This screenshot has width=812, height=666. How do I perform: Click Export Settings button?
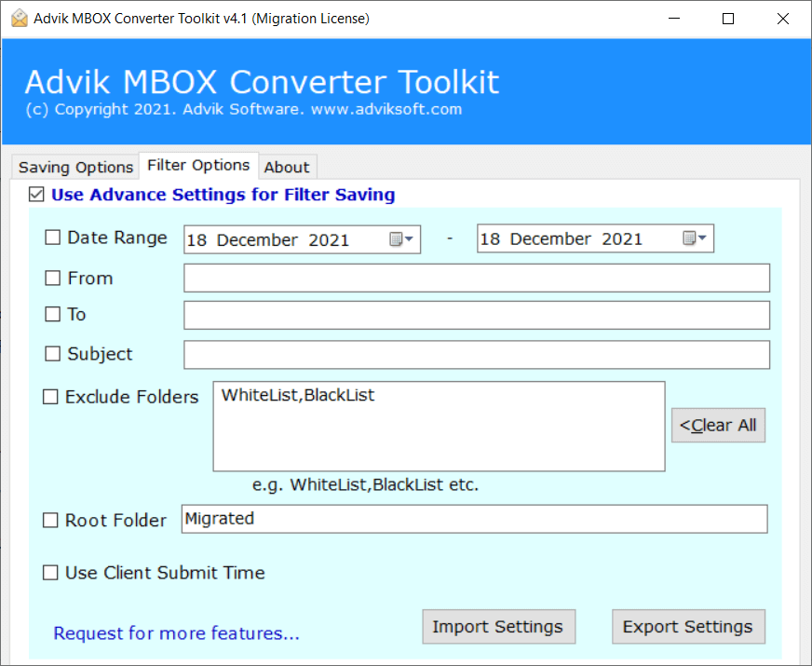click(688, 627)
